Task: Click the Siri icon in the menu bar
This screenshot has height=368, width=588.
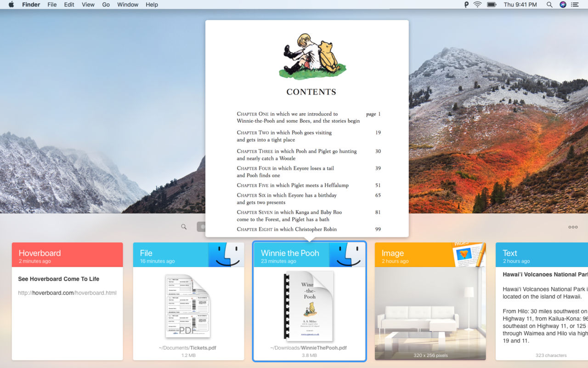Action: tap(563, 5)
